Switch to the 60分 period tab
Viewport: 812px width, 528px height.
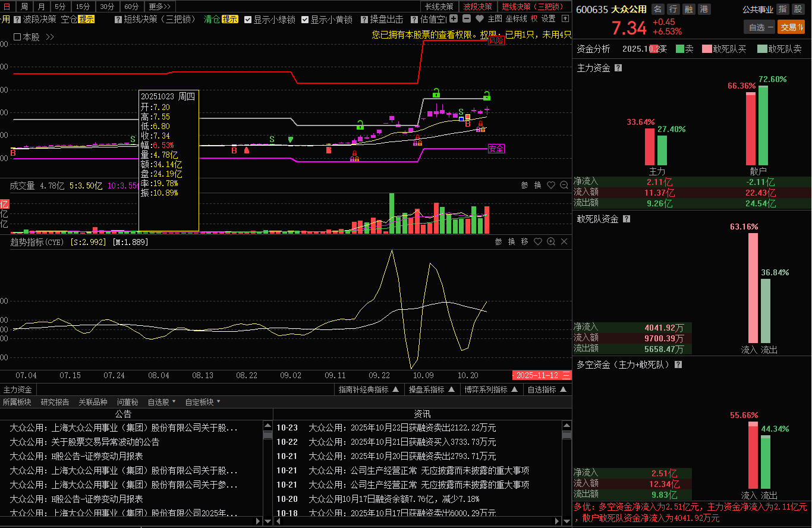click(132, 7)
